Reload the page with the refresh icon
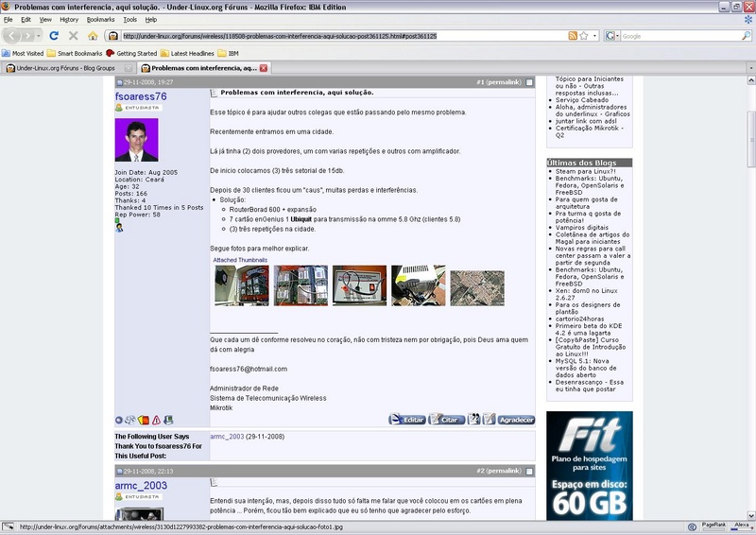The width and height of the screenshot is (756, 535). coord(54,36)
